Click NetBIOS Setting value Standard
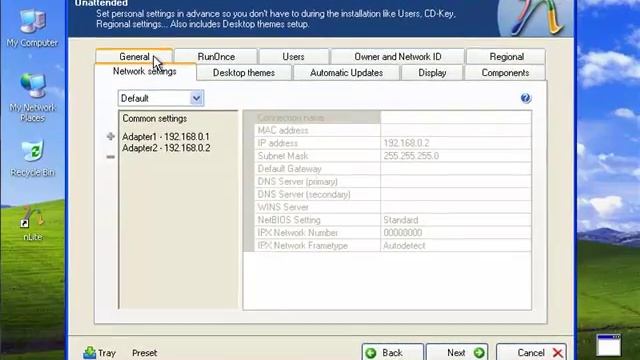The width and height of the screenshot is (640, 360). tap(456, 220)
